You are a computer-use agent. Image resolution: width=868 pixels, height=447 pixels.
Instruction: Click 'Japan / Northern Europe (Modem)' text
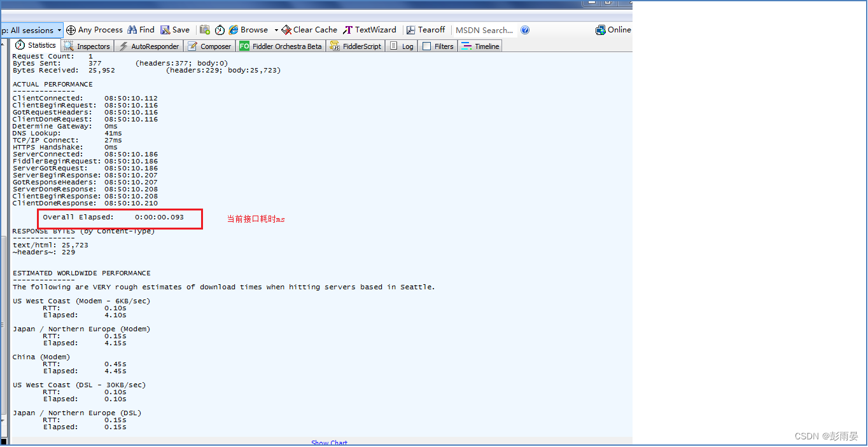point(81,329)
